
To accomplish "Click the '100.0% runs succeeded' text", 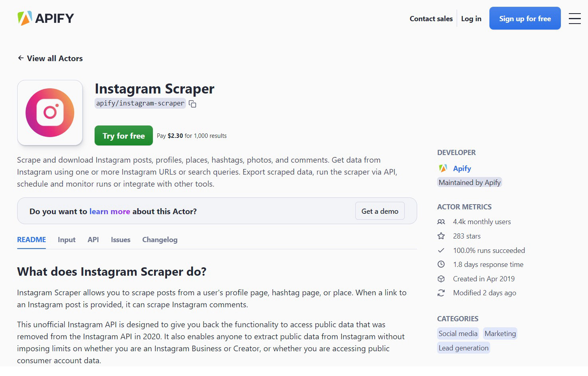I will pyautogui.click(x=489, y=251).
